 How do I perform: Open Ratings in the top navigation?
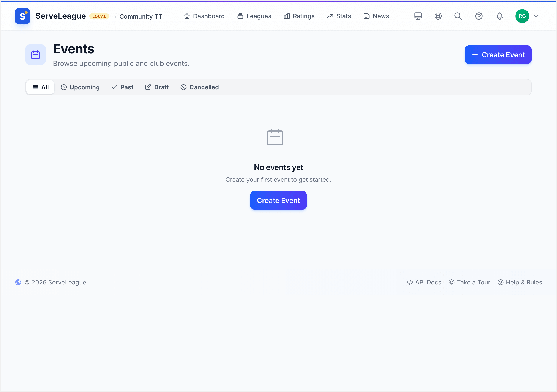pos(299,16)
